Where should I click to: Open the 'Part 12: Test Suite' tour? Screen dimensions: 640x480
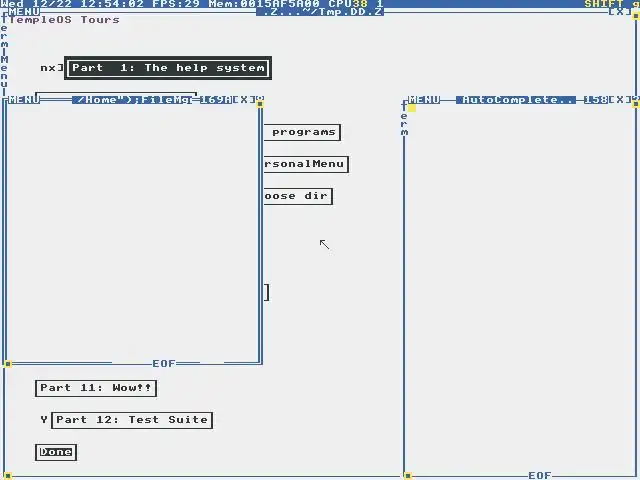click(132, 420)
